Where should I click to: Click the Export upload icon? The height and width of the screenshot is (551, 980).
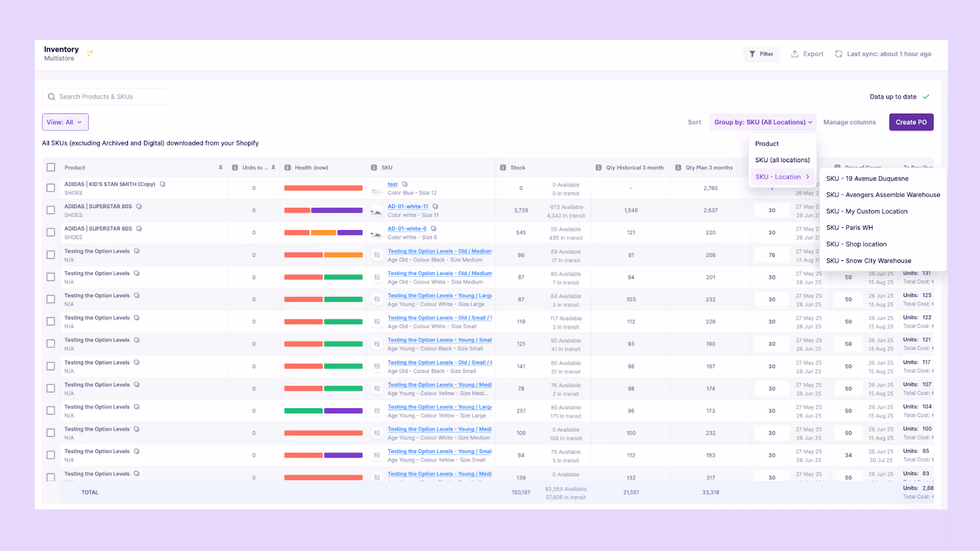tap(794, 54)
